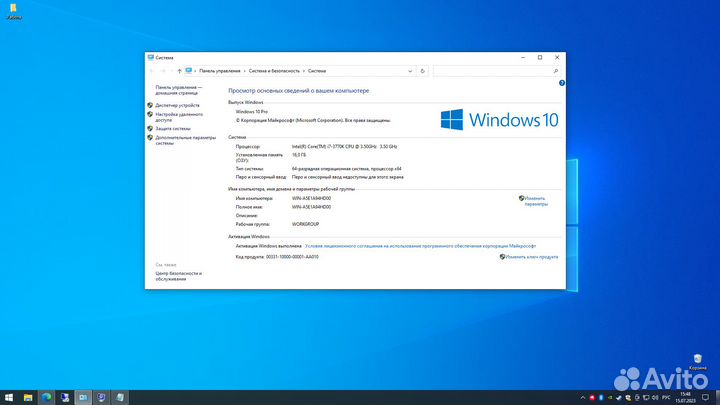Expand chevron after Панель управления breadcrumb
720x405 pixels.
point(244,71)
